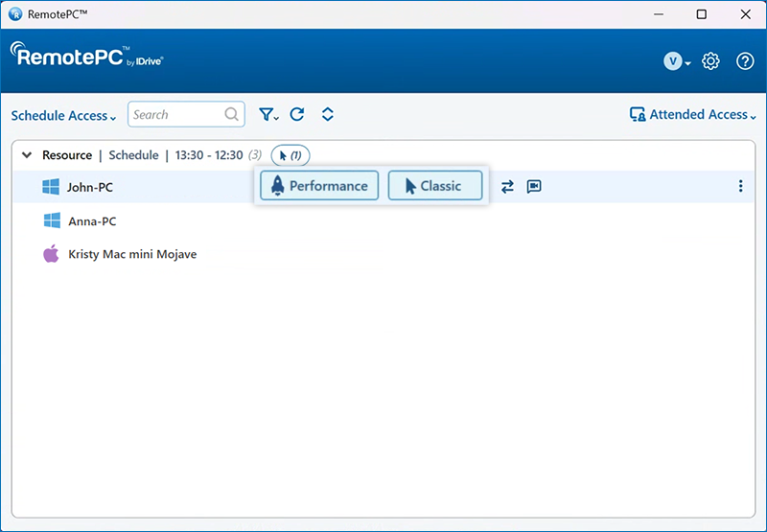This screenshot has height=532, width=767.
Task: Click the Help question mark icon
Action: point(745,61)
